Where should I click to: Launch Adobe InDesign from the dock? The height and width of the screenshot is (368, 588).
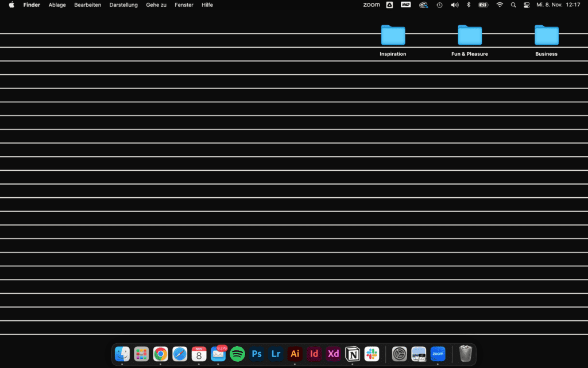tap(314, 354)
